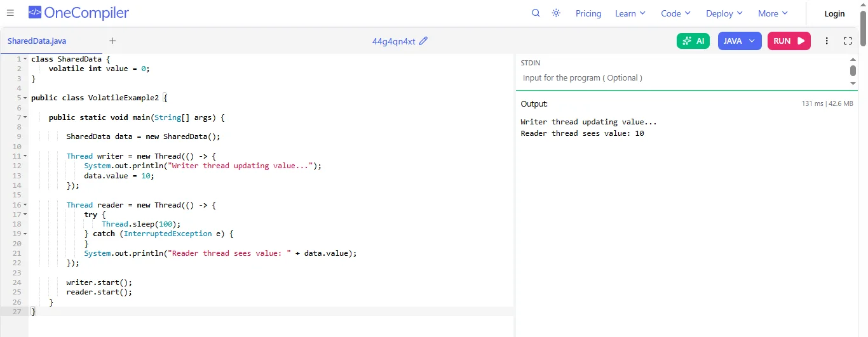Collapse VolatileExample2 class fold arrow on line 5
Screen dimensions: 868x337
25,98
